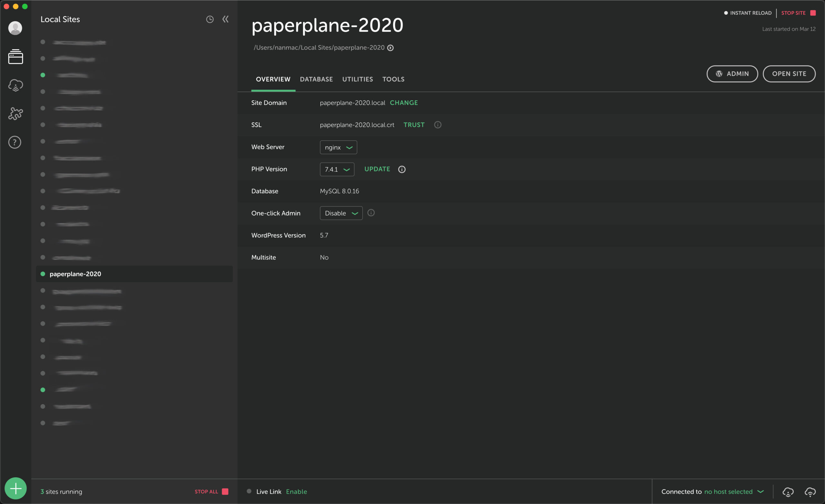Open the One-click Admin Disable dropdown
The image size is (825, 504).
point(341,213)
